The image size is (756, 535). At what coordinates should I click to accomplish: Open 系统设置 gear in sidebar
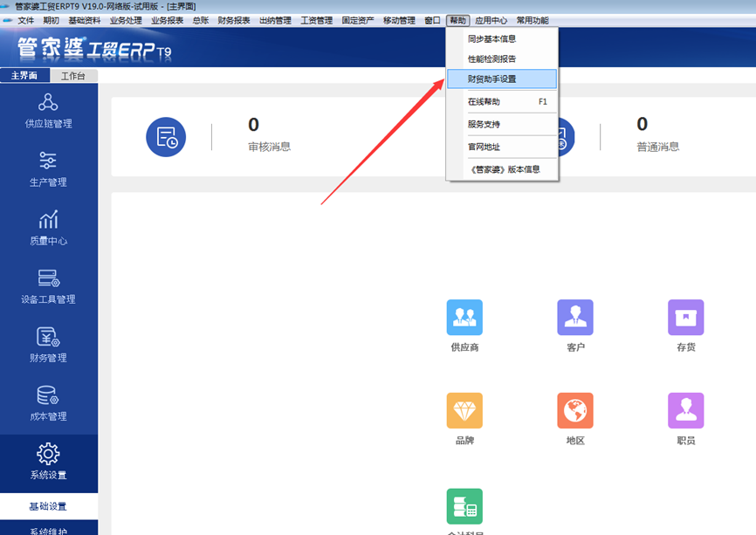[x=49, y=462]
